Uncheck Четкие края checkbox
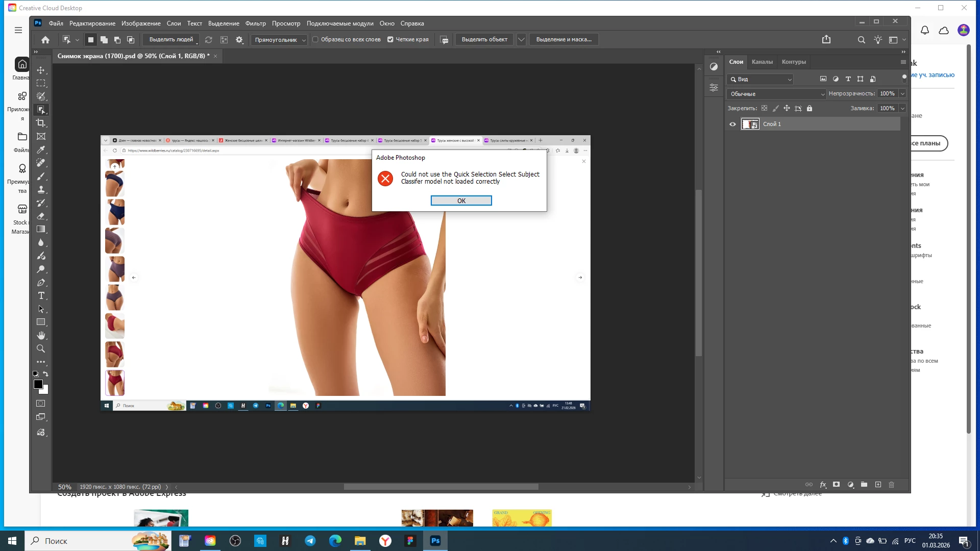Screen dimensions: 980x551 tap(390, 39)
